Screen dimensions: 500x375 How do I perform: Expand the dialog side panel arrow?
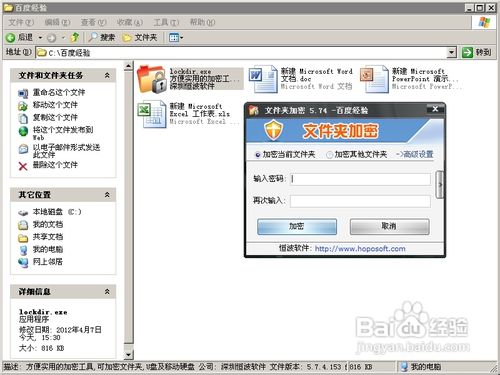point(440,184)
